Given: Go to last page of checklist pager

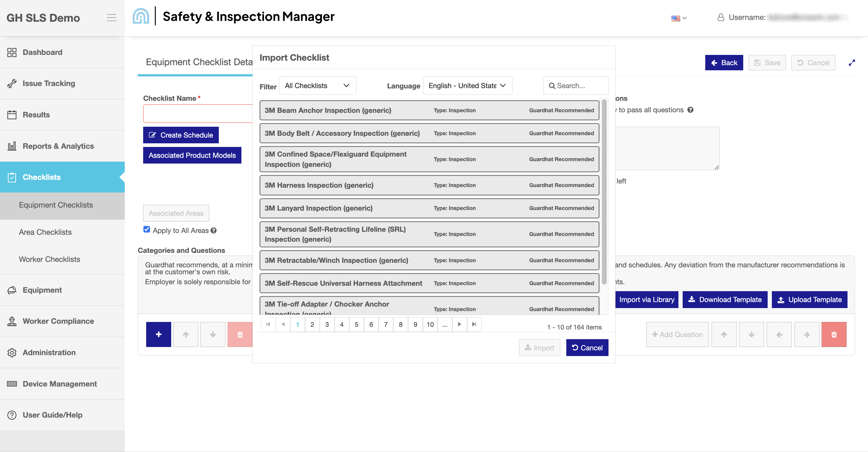Looking at the screenshot, I should pos(474,324).
